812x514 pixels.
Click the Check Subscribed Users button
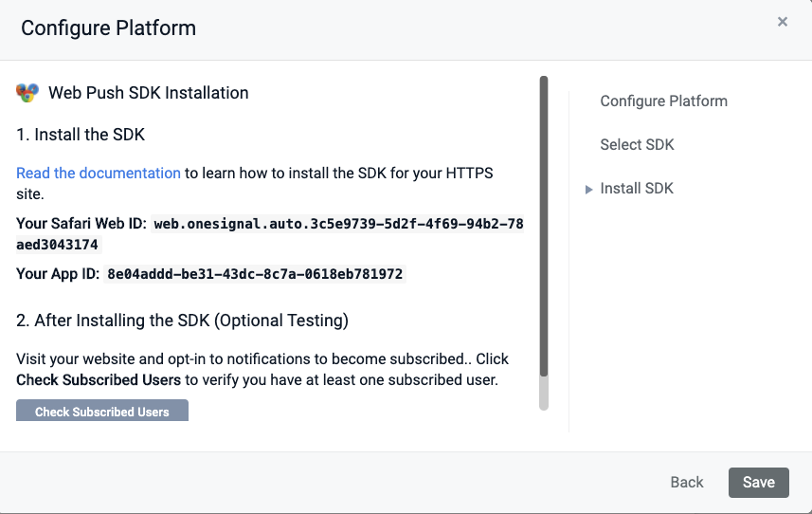pyautogui.click(x=102, y=411)
